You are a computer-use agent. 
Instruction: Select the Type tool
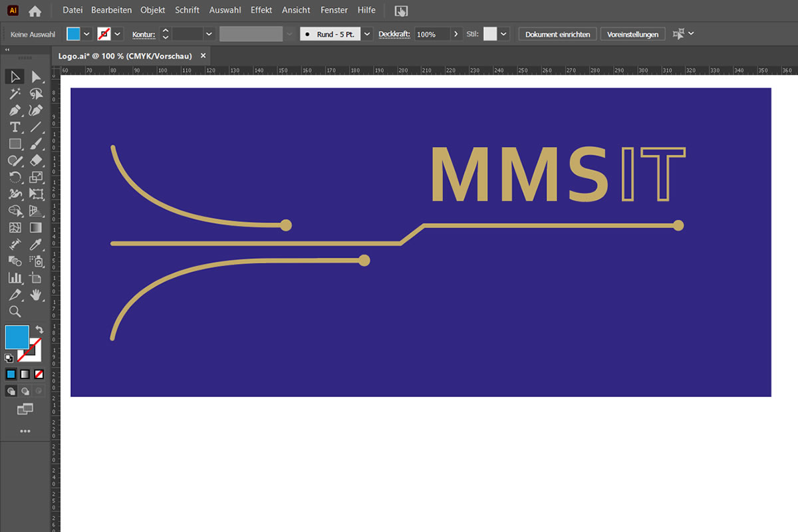coord(15,127)
